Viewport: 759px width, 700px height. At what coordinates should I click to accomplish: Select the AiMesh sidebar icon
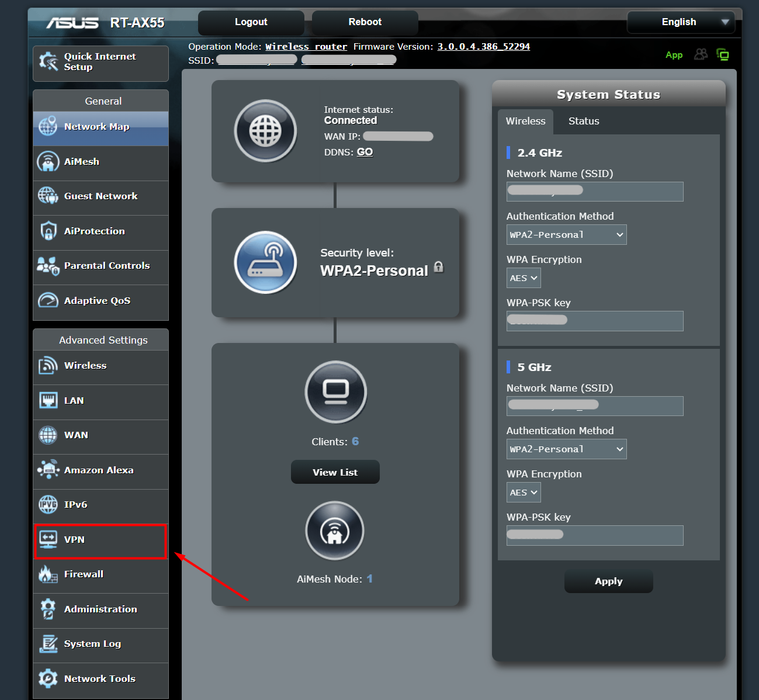pyautogui.click(x=48, y=161)
